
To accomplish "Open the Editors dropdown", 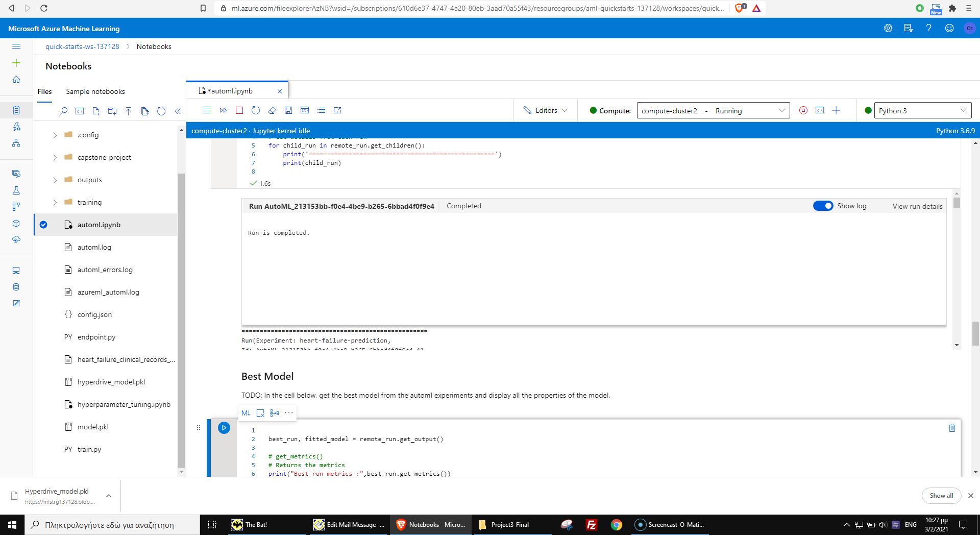I will coord(545,110).
